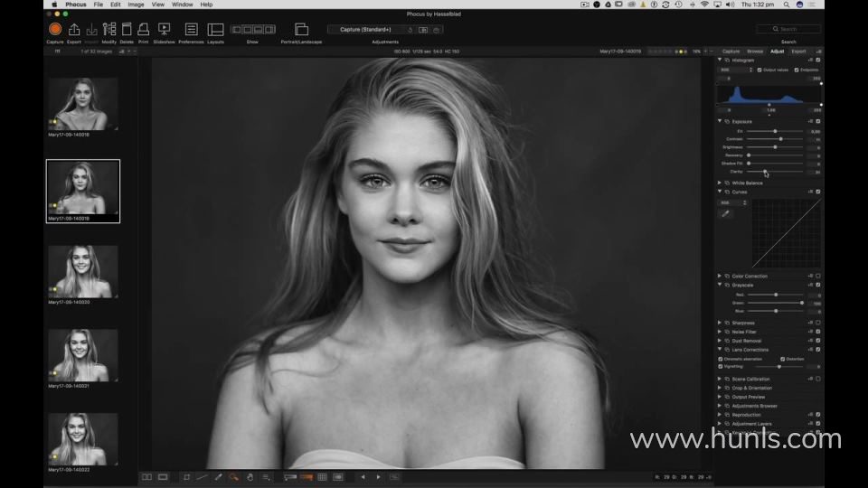Select the orange Zoom magnifier tool

pyautogui.click(x=234, y=477)
